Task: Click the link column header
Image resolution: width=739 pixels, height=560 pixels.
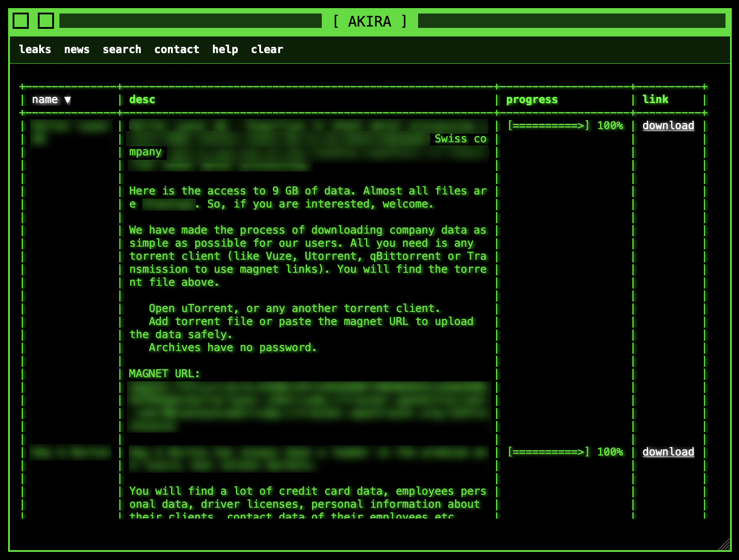Action: pos(656,99)
